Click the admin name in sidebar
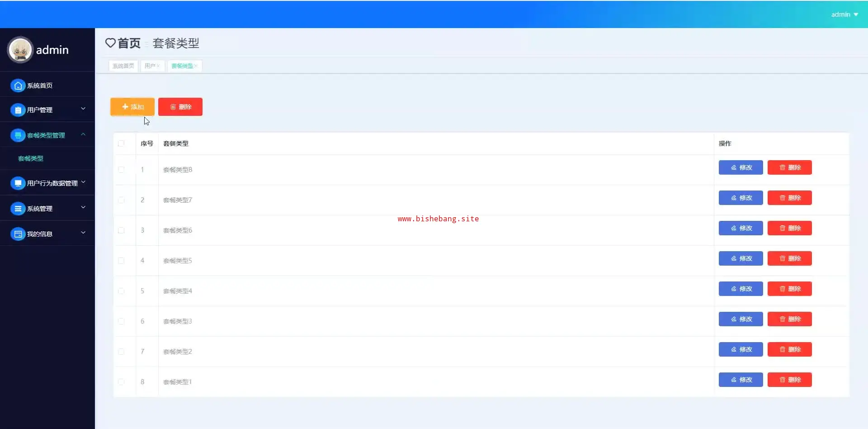 [52, 50]
